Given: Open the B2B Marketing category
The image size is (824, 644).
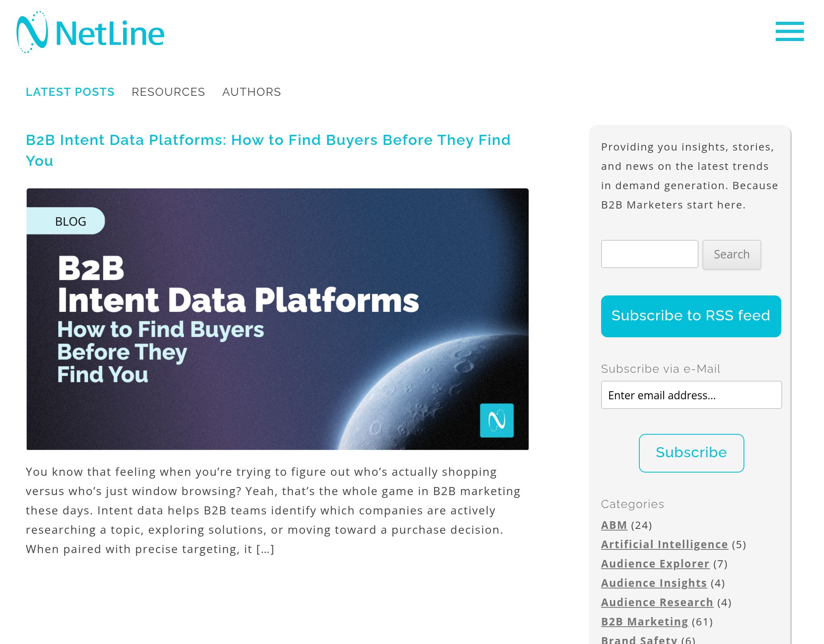Looking at the screenshot, I should tap(644, 621).
